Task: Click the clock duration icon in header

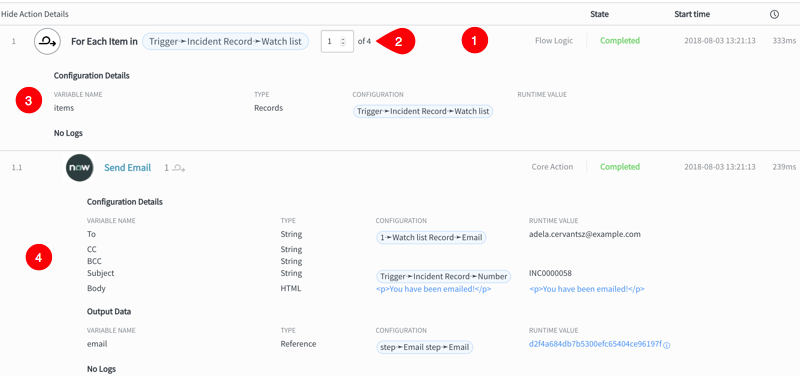Action: [774, 14]
